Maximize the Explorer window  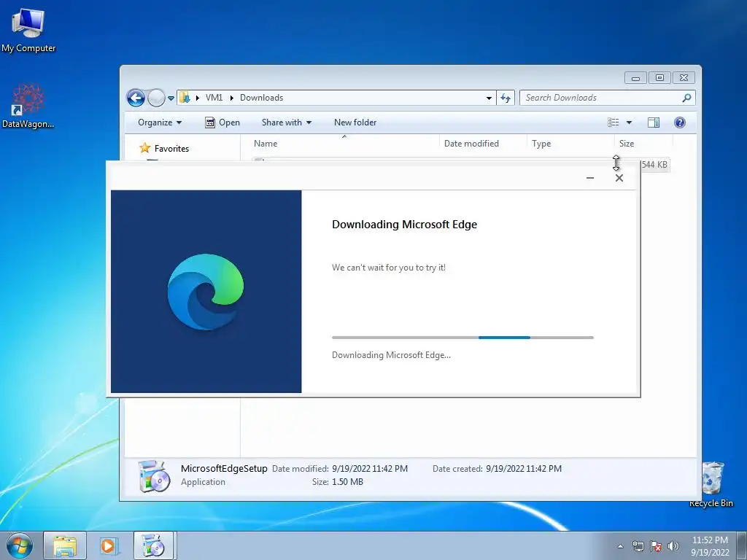[659, 77]
